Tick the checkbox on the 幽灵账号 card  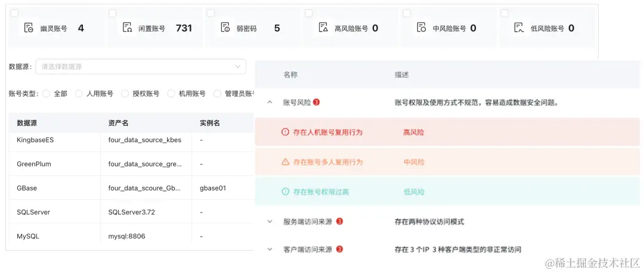click(14, 13)
